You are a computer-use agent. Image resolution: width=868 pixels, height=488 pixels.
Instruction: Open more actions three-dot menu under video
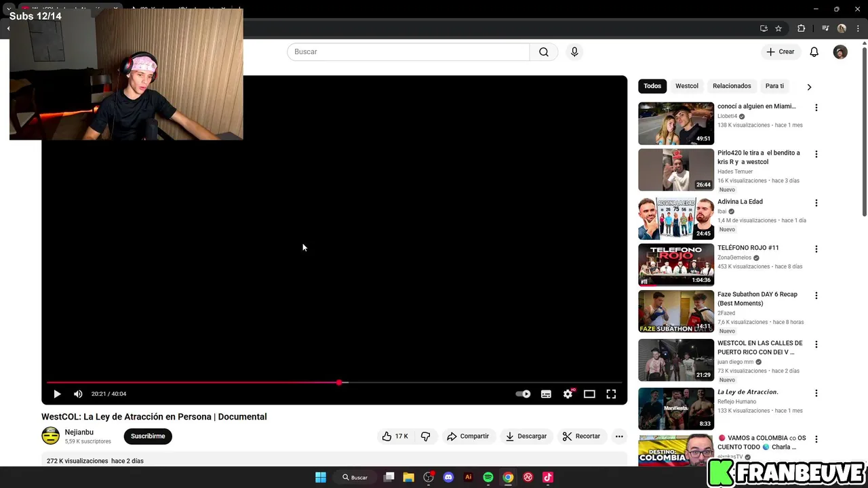[619, 436]
